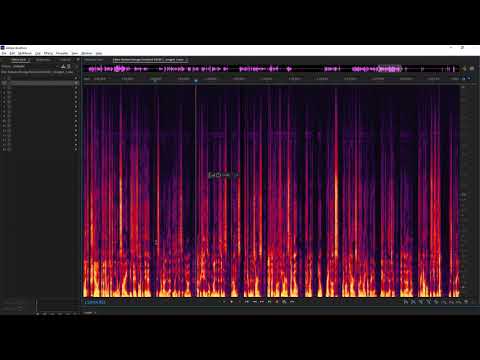The width and height of the screenshot is (480, 360).
Task: Click the Levels panel tab at bottom
Action: click(x=88, y=313)
